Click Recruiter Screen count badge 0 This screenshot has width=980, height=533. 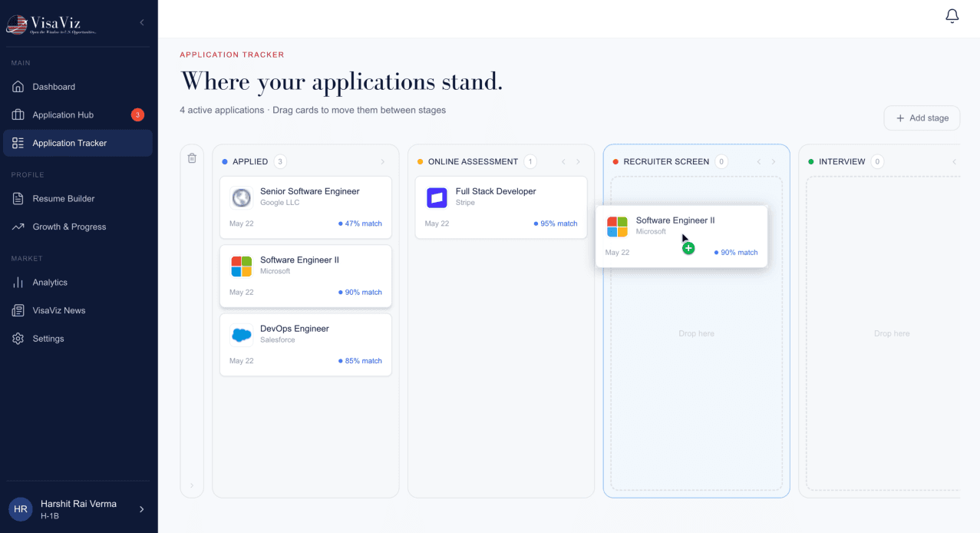[x=721, y=162]
